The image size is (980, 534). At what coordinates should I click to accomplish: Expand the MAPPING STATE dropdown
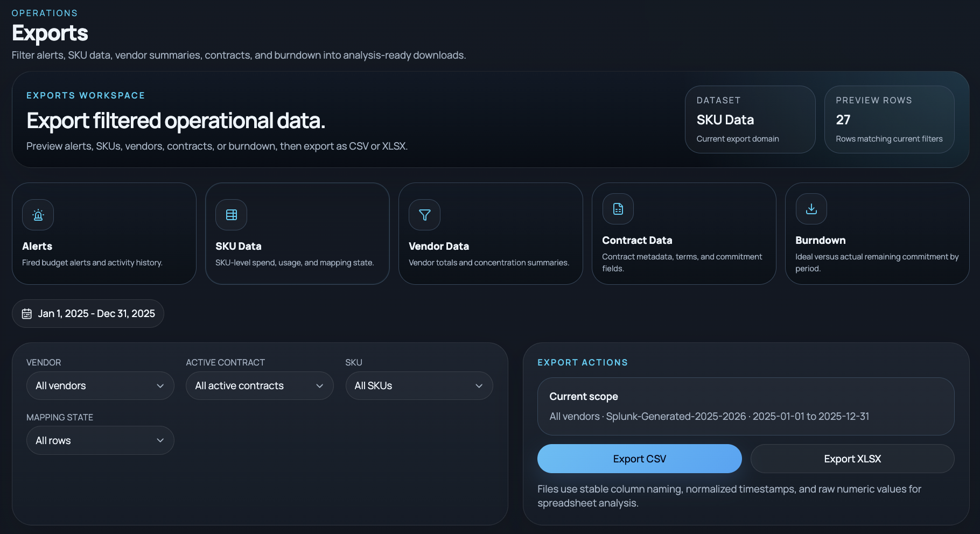[100, 440]
